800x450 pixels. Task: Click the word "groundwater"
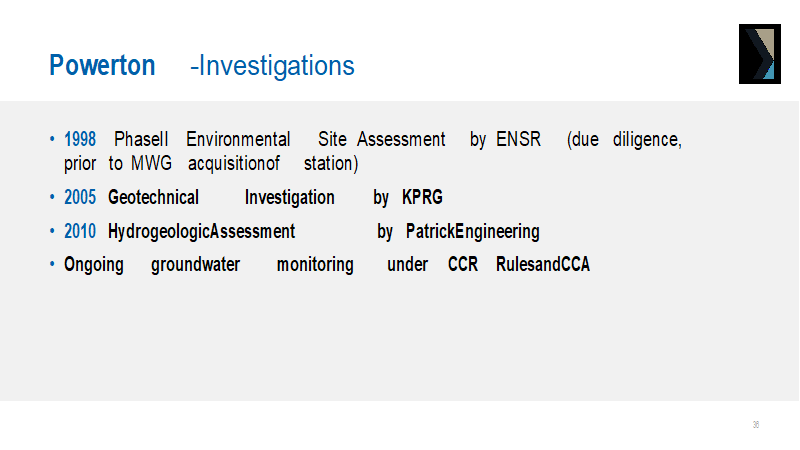pos(196,265)
